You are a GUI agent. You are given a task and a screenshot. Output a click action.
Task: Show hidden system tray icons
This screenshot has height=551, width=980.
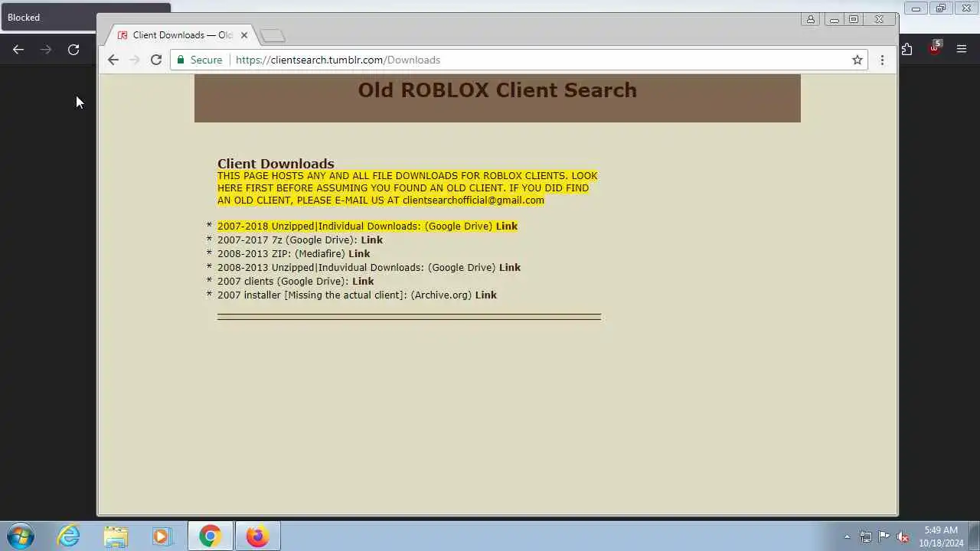(x=847, y=536)
